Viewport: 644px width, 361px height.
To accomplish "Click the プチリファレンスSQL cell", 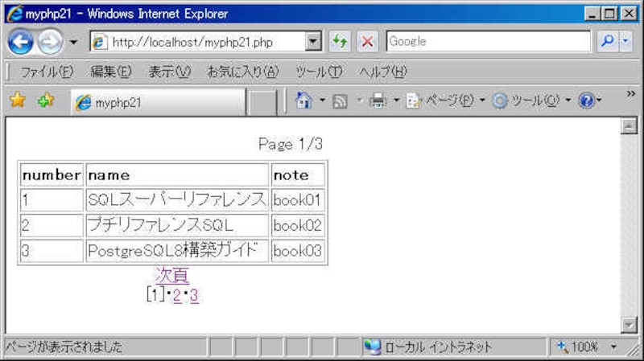I will (x=177, y=225).
